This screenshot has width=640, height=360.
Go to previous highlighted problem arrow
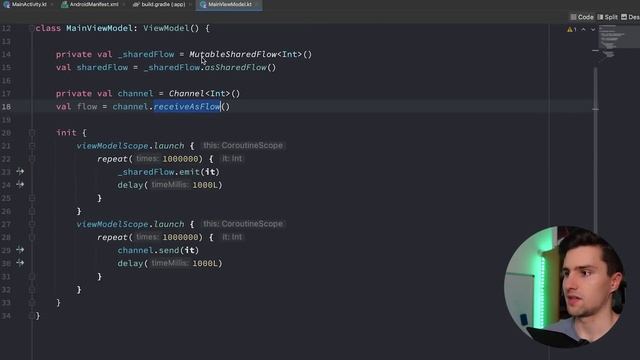(x=584, y=29)
